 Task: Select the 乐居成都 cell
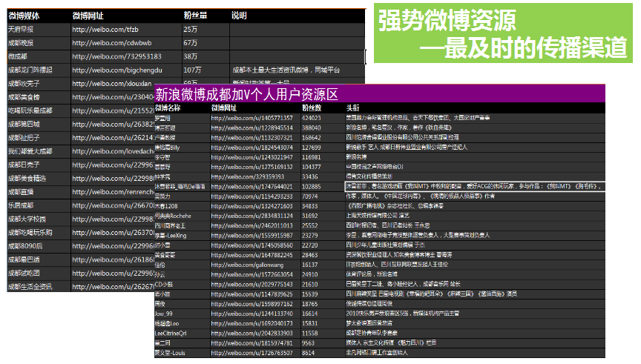tap(39, 205)
